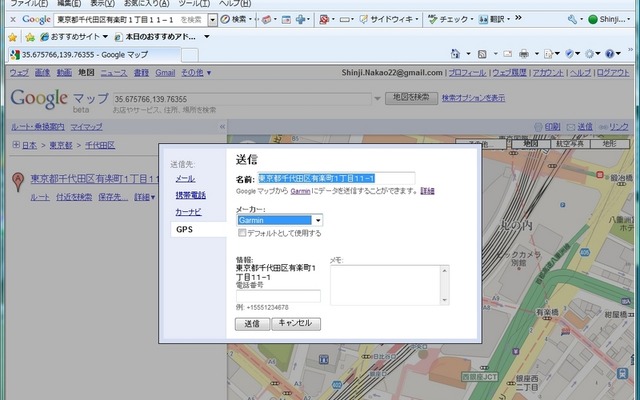Open the ツール(T) menu
This screenshot has width=640, height=400.
[x=194, y=3]
